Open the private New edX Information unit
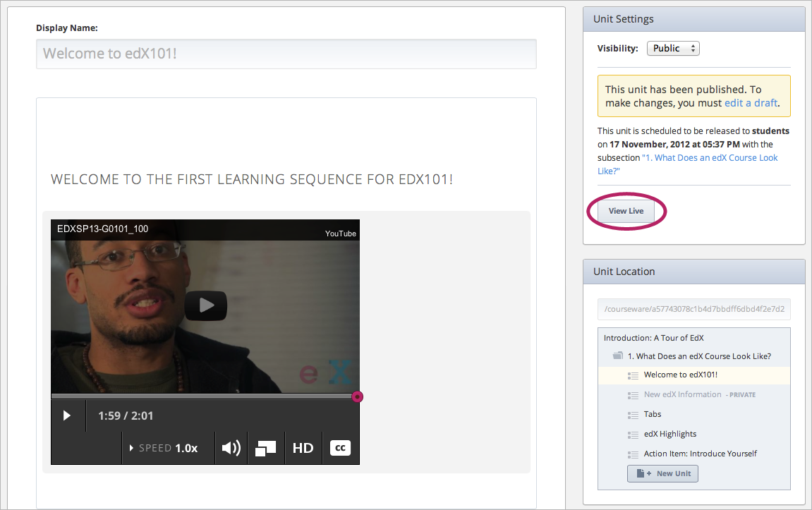The height and width of the screenshot is (510, 812). [x=682, y=394]
